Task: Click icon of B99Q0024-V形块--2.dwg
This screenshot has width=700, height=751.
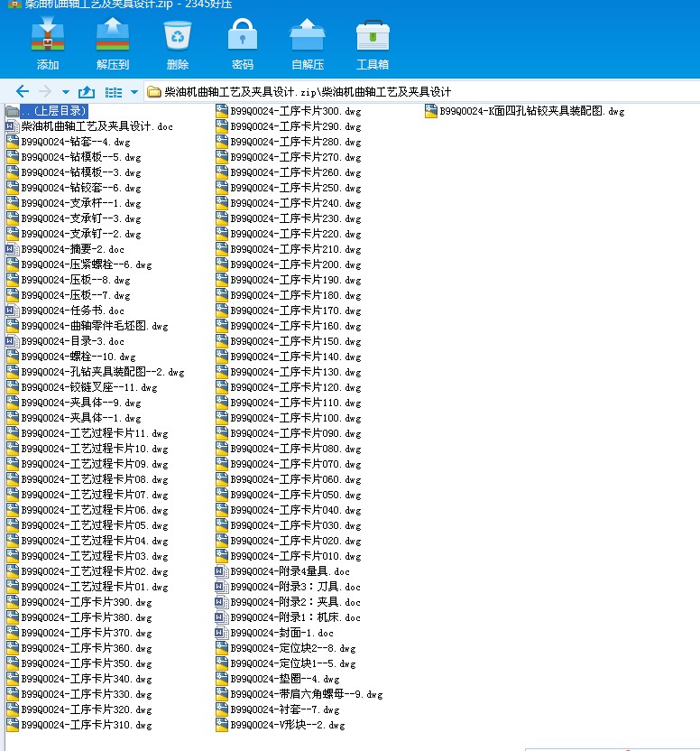Action: pos(222,724)
